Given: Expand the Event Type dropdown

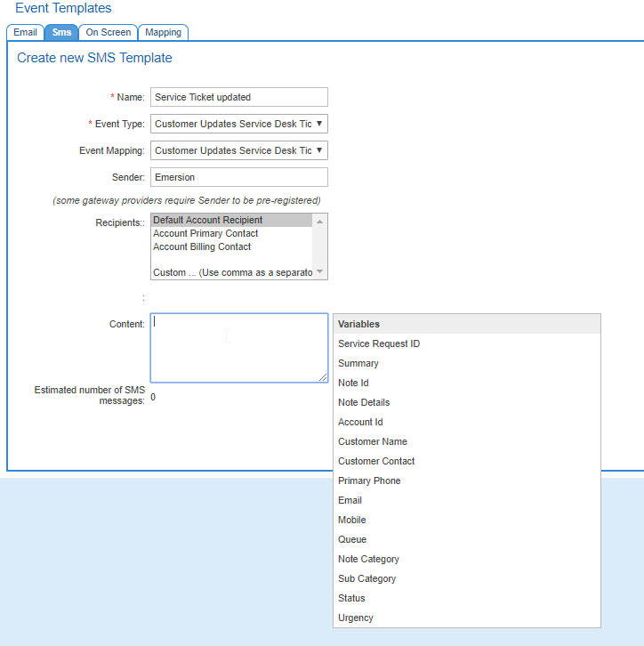Looking at the screenshot, I should coord(238,124).
